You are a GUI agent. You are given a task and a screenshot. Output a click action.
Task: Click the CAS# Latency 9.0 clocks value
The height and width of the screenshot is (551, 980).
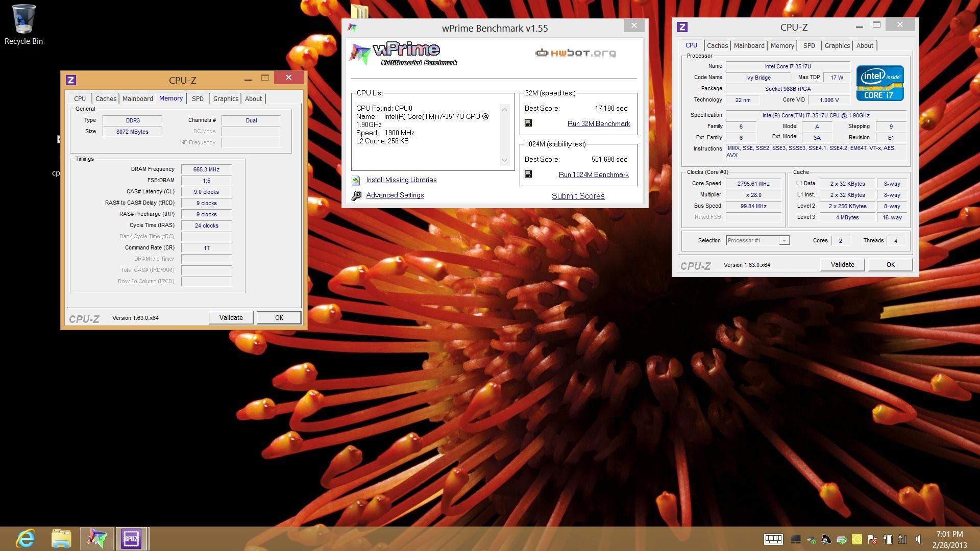tap(206, 192)
